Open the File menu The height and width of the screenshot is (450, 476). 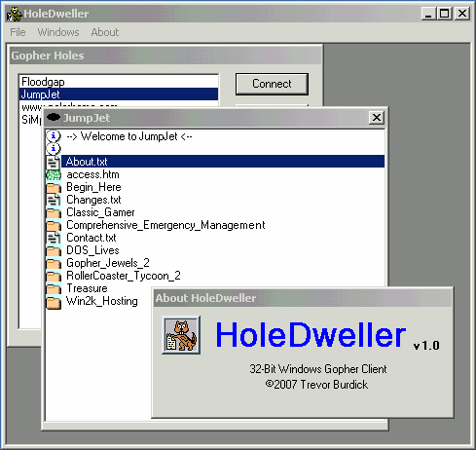pyautogui.click(x=18, y=32)
